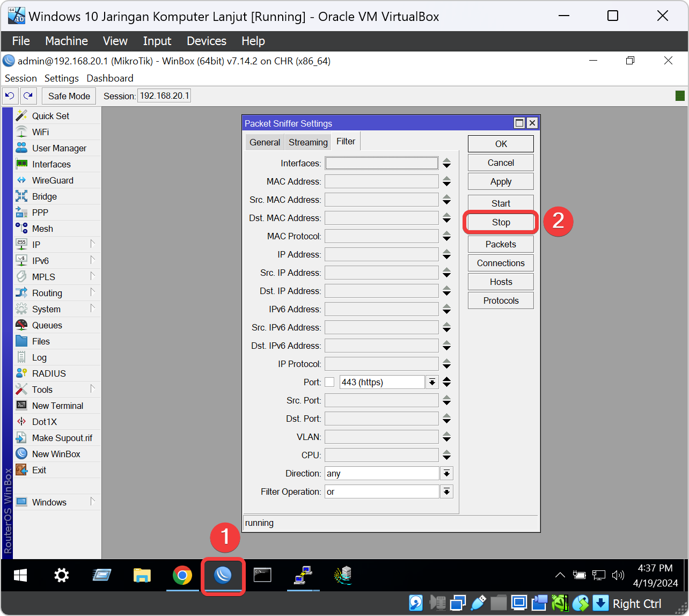689x616 pixels.
Task: Open the Settings menu in WinBox
Action: (62, 78)
